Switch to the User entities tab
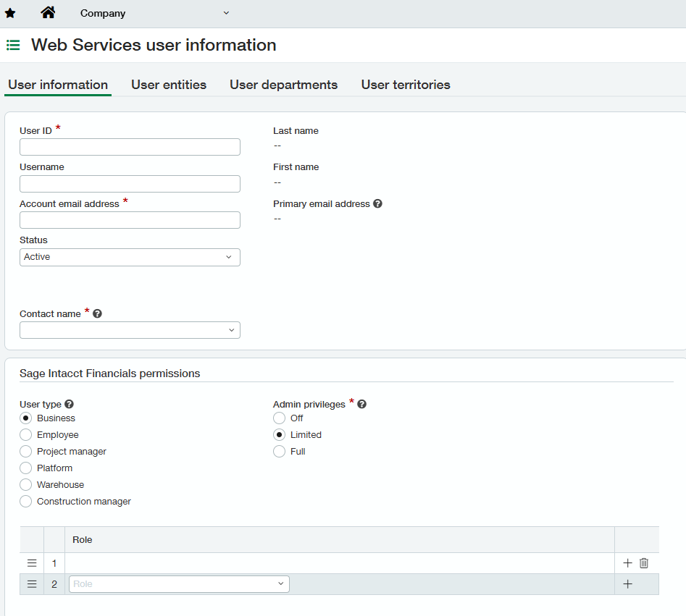This screenshot has width=686, height=616. tap(169, 85)
